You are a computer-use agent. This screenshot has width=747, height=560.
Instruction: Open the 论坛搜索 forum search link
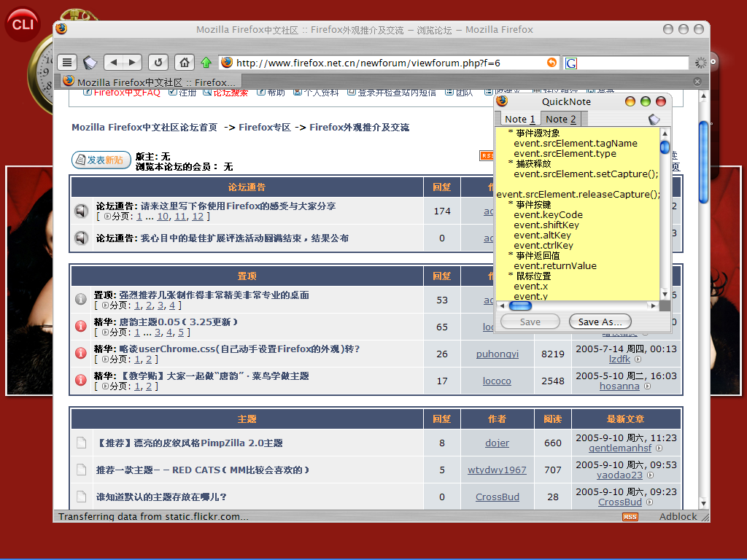click(x=230, y=93)
